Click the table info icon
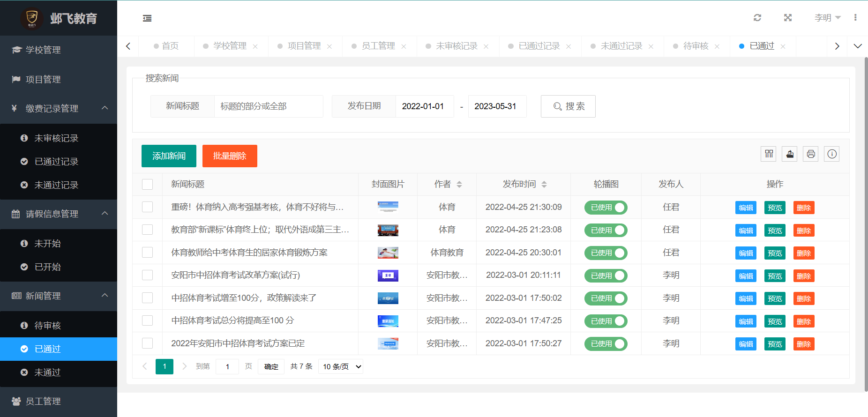 [x=832, y=154]
